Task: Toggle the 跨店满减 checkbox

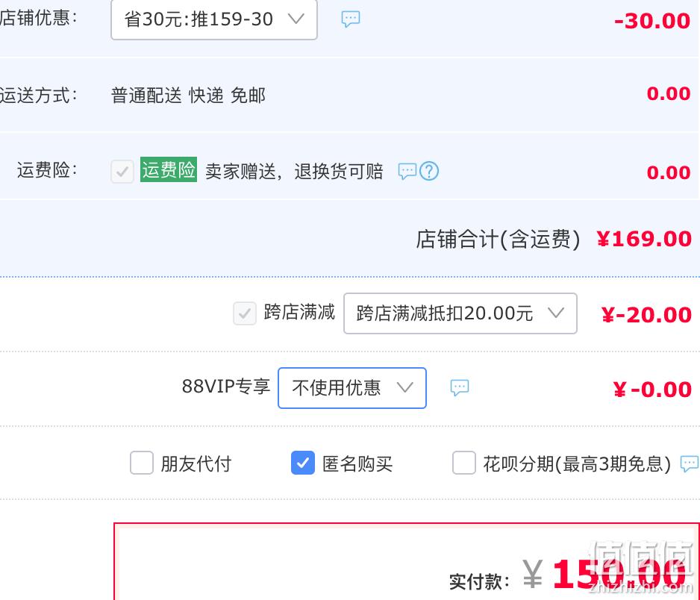Action: coord(245,313)
